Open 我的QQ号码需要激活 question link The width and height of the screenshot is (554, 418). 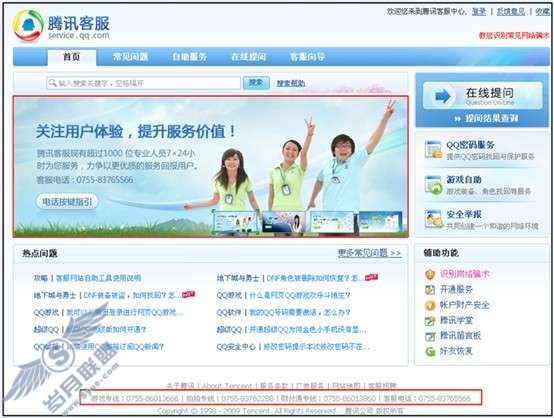click(x=300, y=312)
